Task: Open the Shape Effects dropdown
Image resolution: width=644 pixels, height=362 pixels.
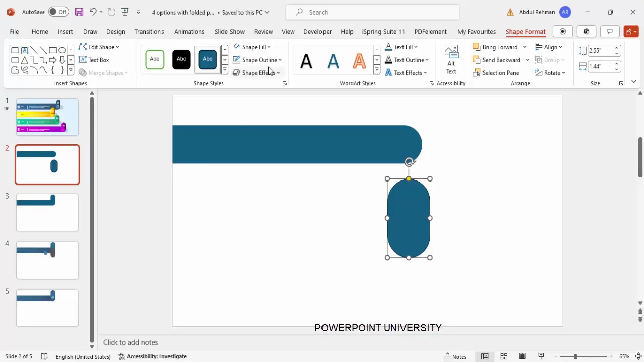Action: click(x=257, y=73)
